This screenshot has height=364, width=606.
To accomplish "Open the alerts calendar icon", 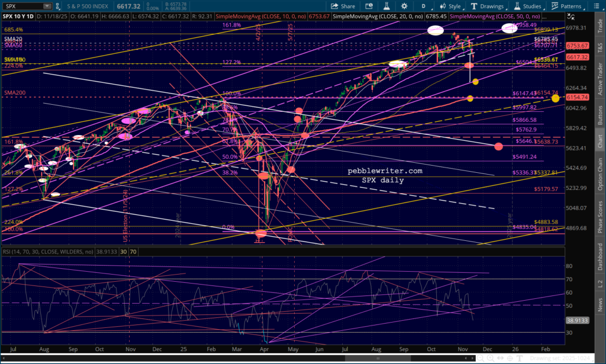I will point(369,6).
